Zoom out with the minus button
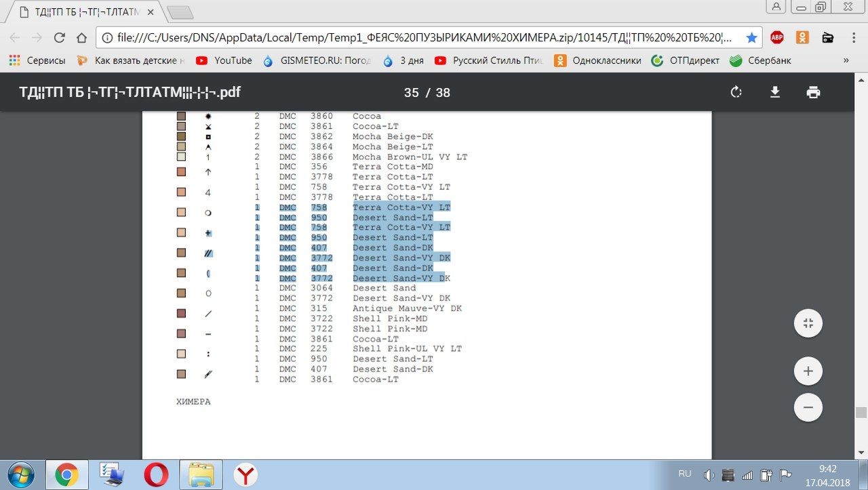Screen dimensions: 868x490 point(808,408)
